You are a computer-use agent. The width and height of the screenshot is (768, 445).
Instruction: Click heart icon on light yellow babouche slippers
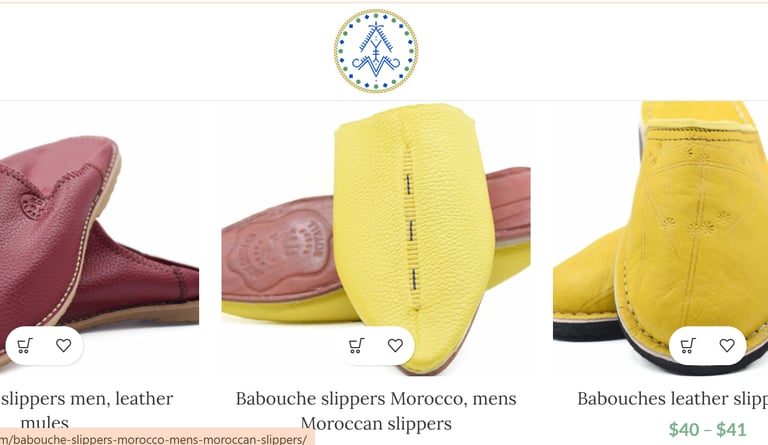(395, 346)
